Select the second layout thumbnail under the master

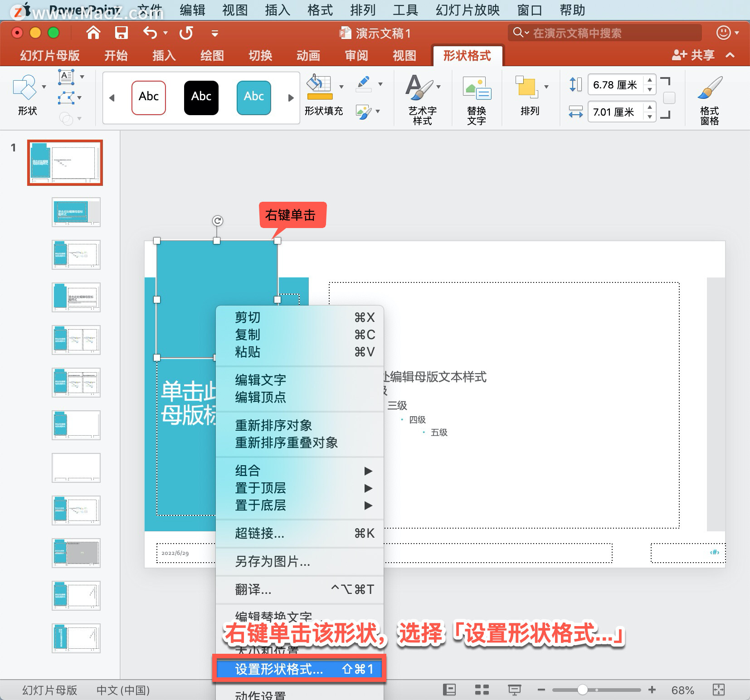coord(76,255)
